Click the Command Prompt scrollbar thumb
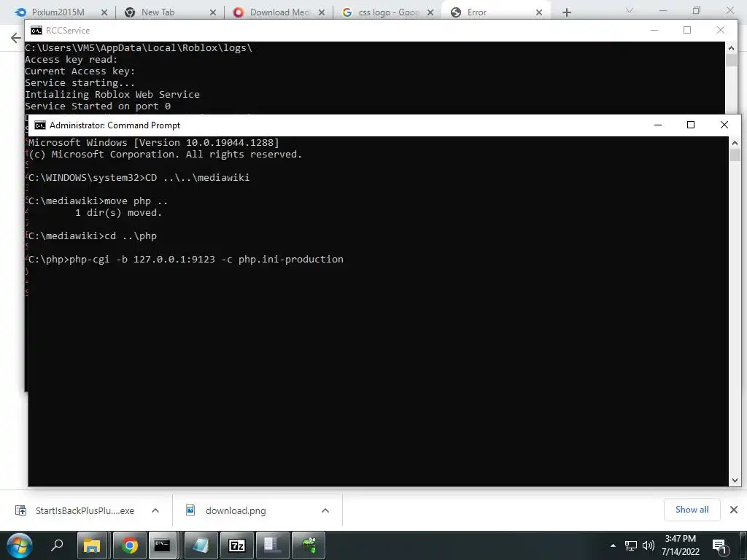Image resolution: width=747 pixels, height=560 pixels. [x=735, y=155]
